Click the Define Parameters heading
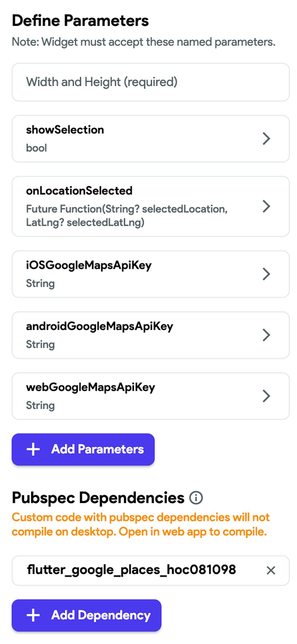Viewport: 297px width, 644px height. tap(80, 20)
